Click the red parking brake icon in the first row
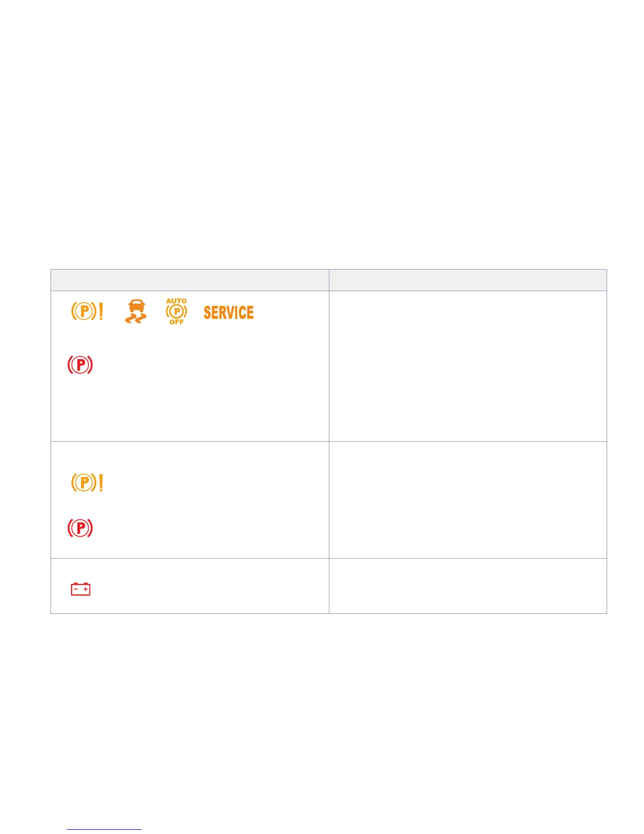 (80, 365)
